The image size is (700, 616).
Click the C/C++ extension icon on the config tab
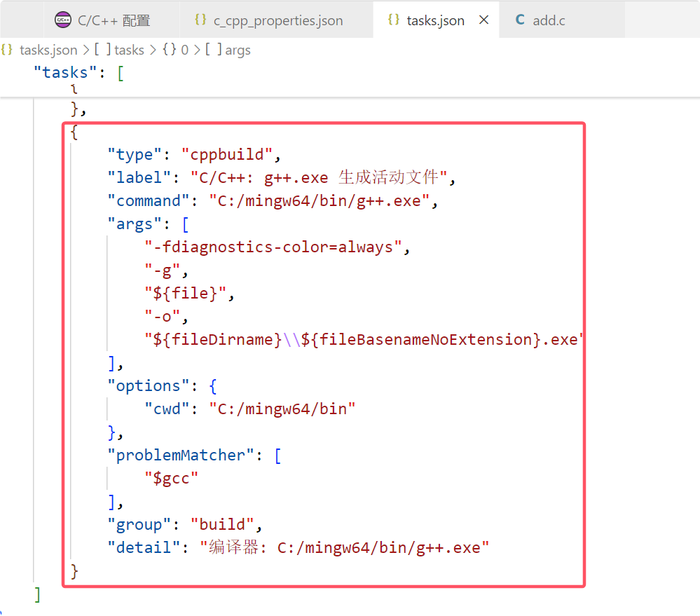pos(63,20)
